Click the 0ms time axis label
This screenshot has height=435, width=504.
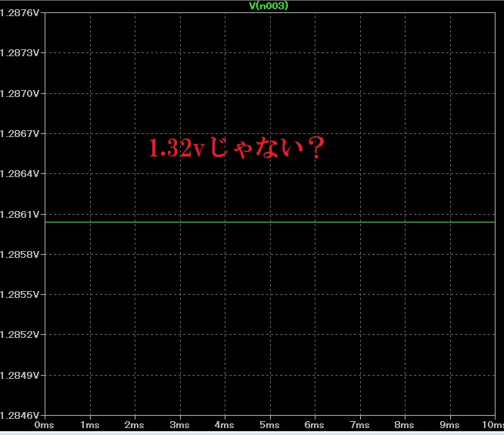click(45, 425)
